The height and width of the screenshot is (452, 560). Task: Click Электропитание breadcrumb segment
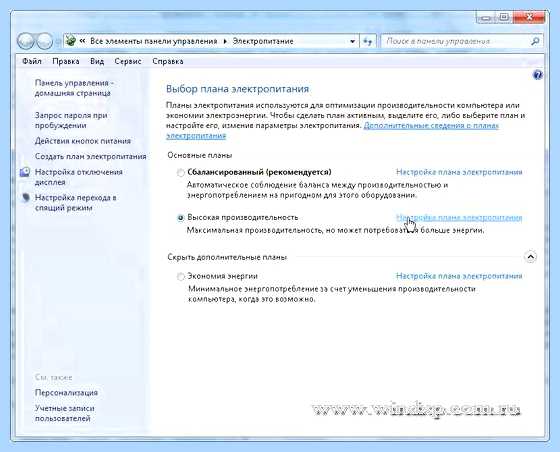coord(263,41)
